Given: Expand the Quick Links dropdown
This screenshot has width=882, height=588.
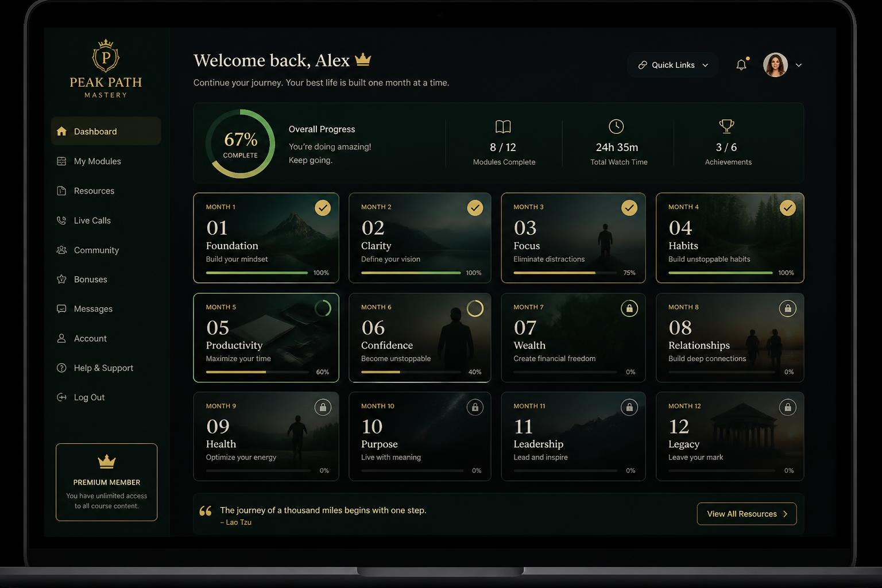Looking at the screenshot, I should pos(673,65).
